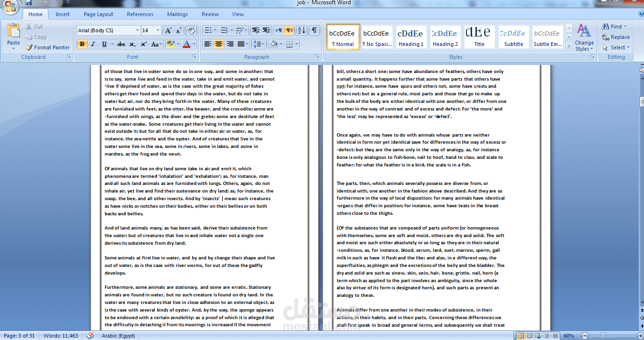Apply strikethrough formatting
This screenshot has width=644, height=340.
tap(121, 44)
